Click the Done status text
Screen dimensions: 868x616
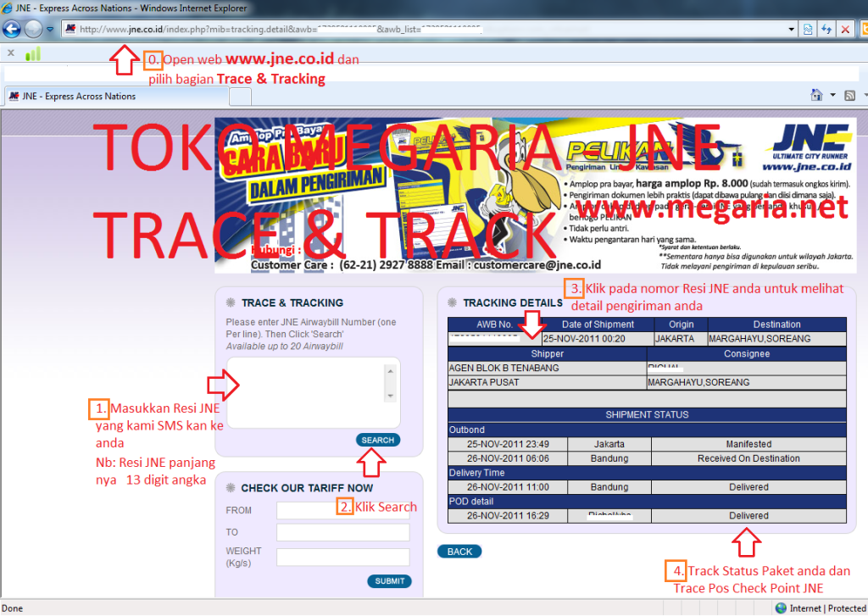(12, 608)
